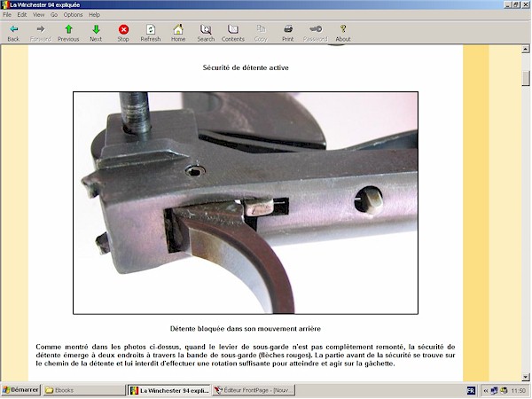Switch to Ebooks taskbar window
This screenshot has width=532, height=399.
tap(83, 390)
